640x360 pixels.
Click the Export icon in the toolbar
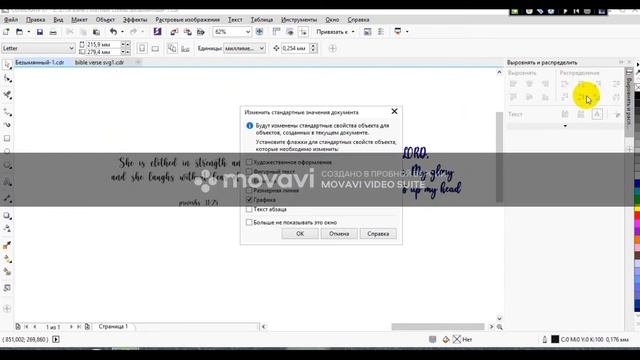click(x=187, y=32)
